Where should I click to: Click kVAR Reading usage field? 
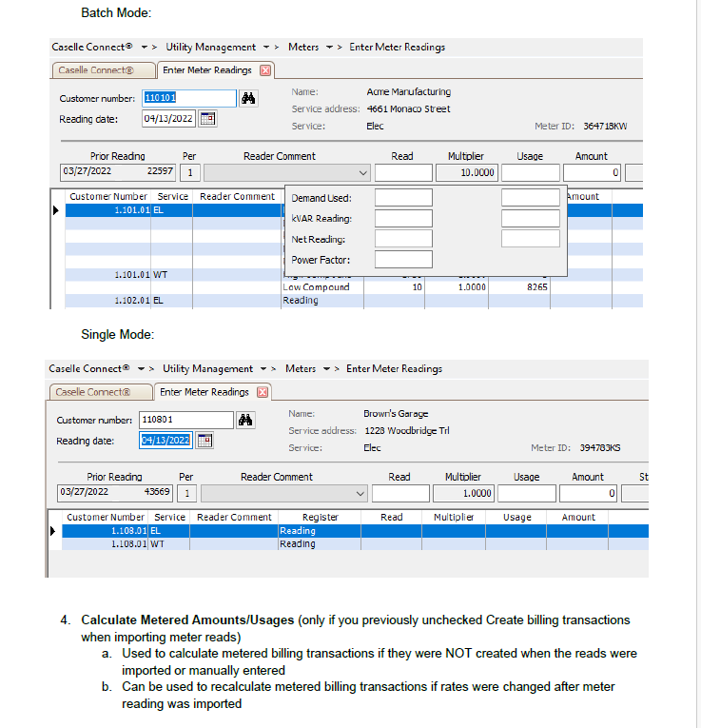531,218
